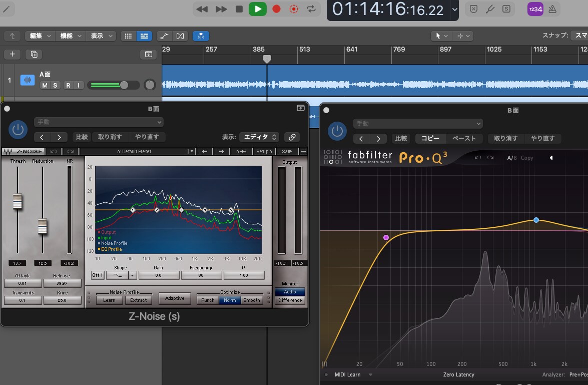Go to next preset in Z-Noise window

click(59, 137)
